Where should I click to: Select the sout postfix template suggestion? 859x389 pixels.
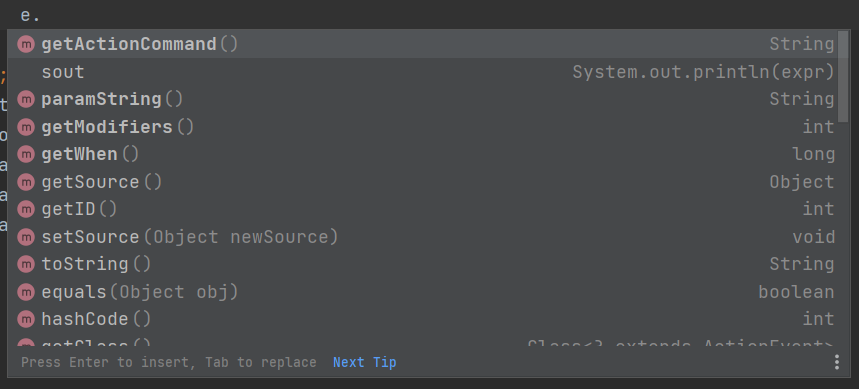point(422,72)
